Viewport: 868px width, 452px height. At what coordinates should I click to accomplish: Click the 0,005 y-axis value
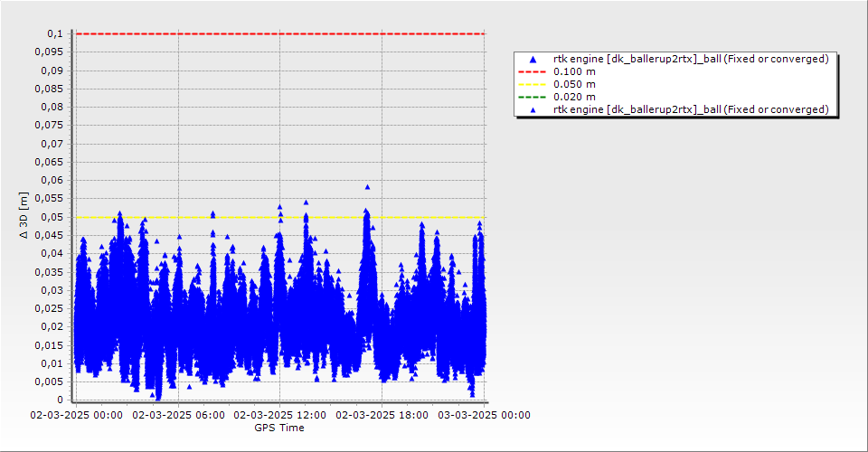(x=49, y=381)
